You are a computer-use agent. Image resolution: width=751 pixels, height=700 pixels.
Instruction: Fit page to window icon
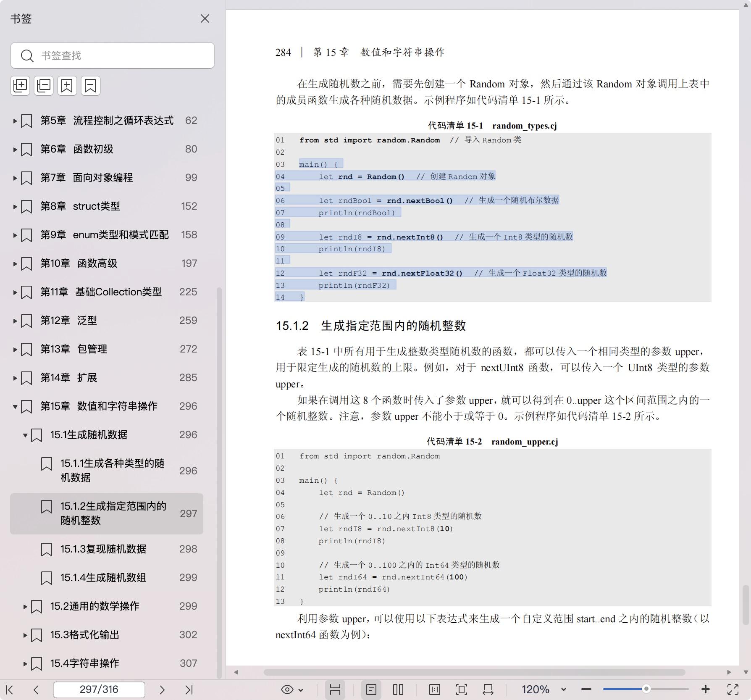click(x=462, y=689)
